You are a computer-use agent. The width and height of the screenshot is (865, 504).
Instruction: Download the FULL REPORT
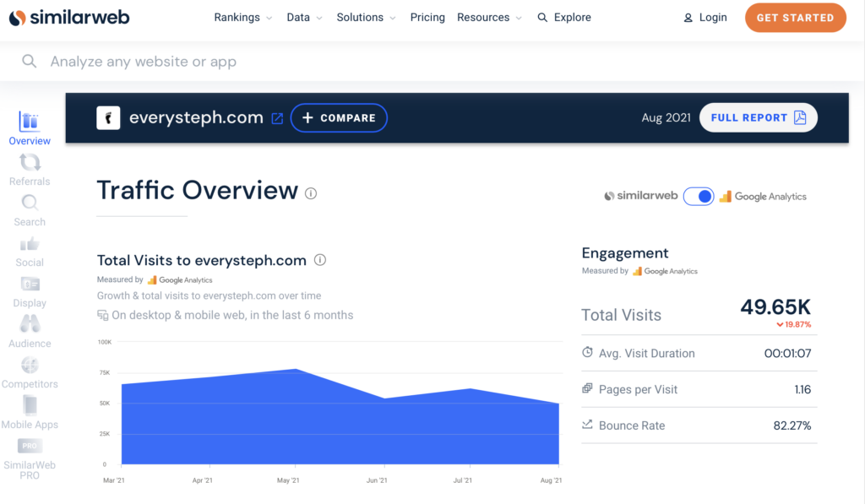point(758,117)
